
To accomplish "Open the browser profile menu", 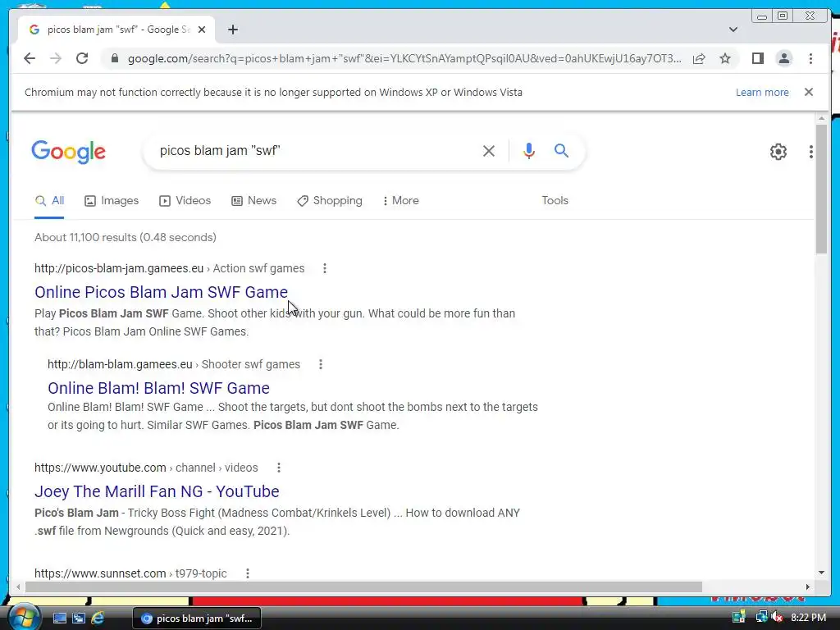I will pos(783,58).
